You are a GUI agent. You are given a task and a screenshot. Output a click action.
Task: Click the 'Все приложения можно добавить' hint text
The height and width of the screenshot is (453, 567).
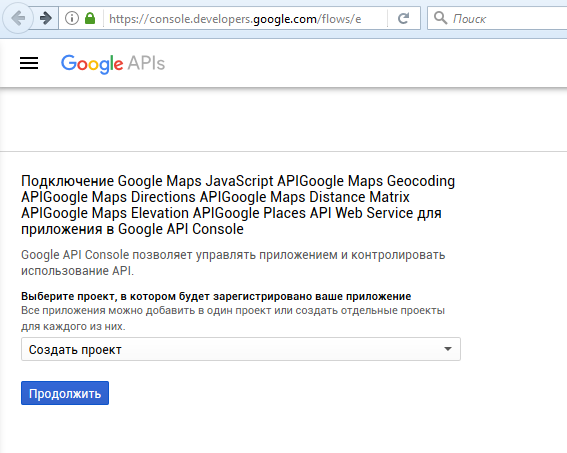233,318
